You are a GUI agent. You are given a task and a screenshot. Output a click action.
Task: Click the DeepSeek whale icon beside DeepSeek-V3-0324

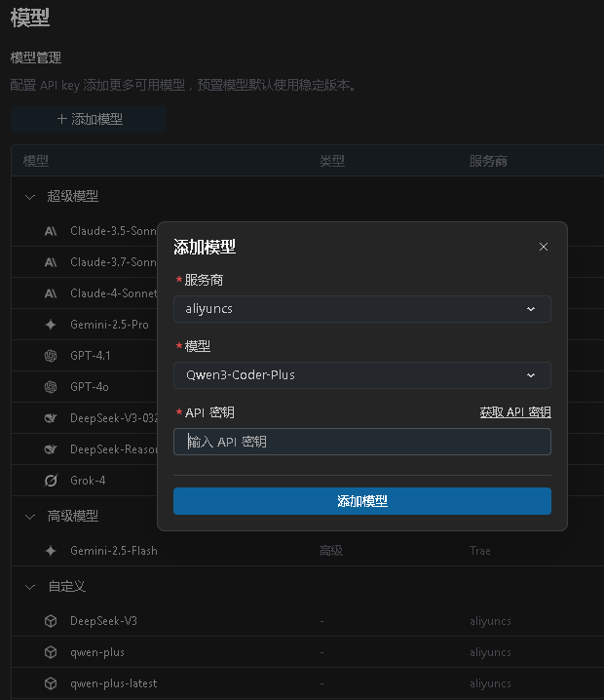[51, 418]
